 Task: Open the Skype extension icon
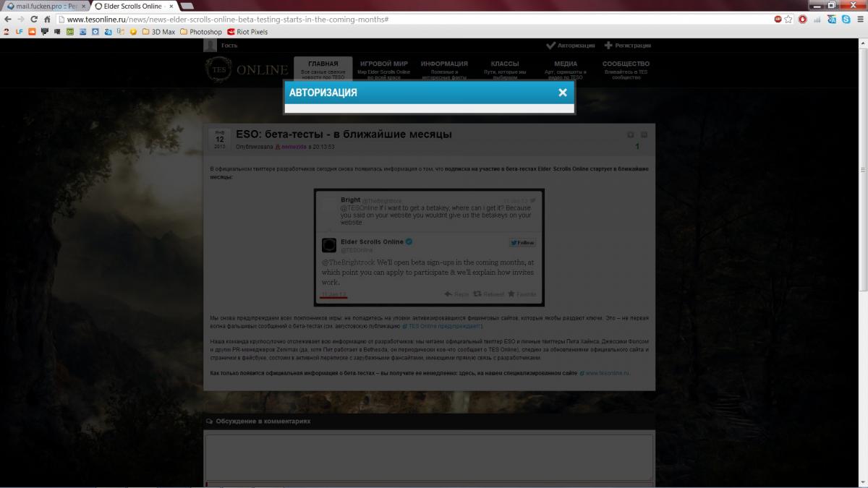point(845,20)
